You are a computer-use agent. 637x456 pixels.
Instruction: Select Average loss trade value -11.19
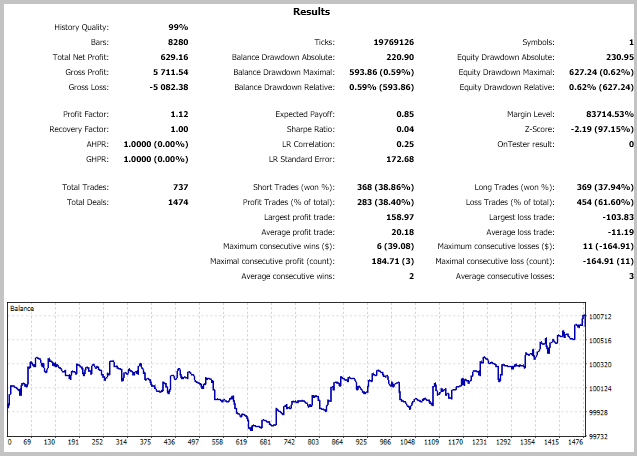pos(621,232)
